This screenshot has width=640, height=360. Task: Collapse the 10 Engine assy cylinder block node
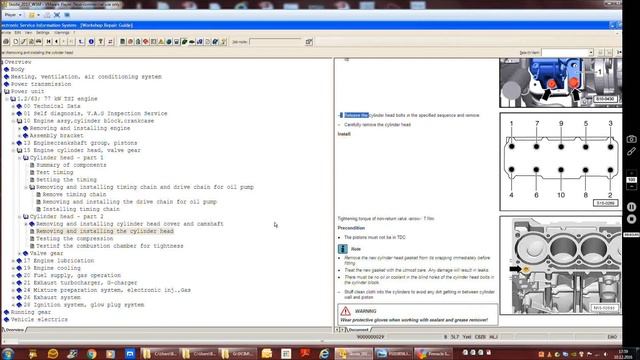coord(13,121)
